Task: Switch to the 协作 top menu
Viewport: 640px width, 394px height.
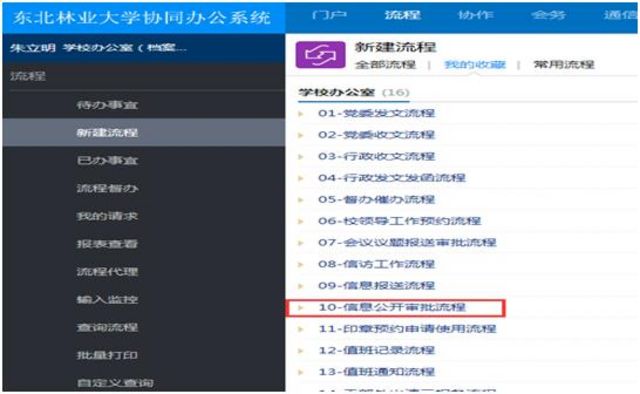Action: tap(475, 16)
